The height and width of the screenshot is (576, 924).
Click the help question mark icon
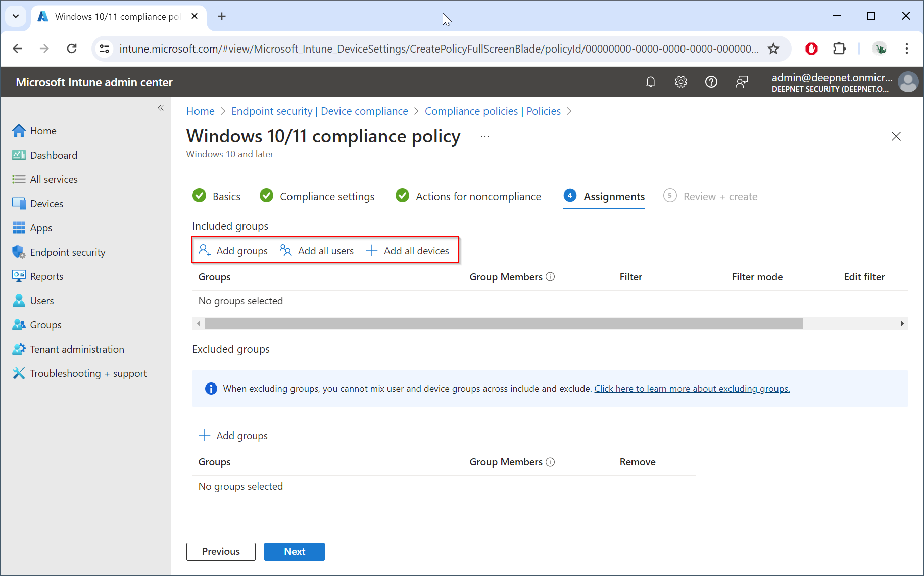coord(711,82)
